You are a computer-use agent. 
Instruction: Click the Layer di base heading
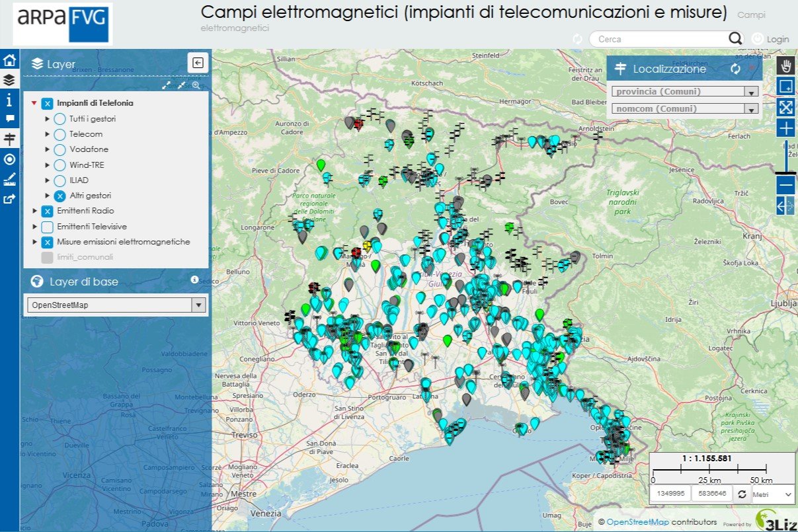[84, 282]
